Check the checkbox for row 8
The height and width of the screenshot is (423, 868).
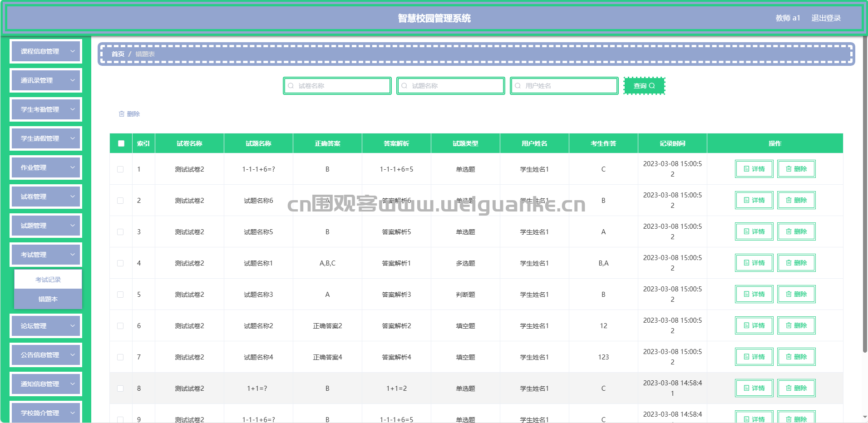120,389
